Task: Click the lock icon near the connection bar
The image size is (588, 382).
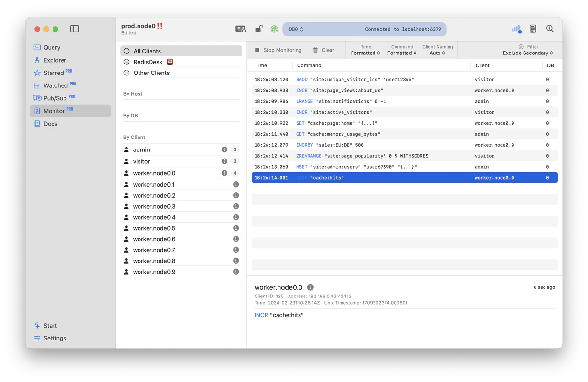Action: point(258,29)
